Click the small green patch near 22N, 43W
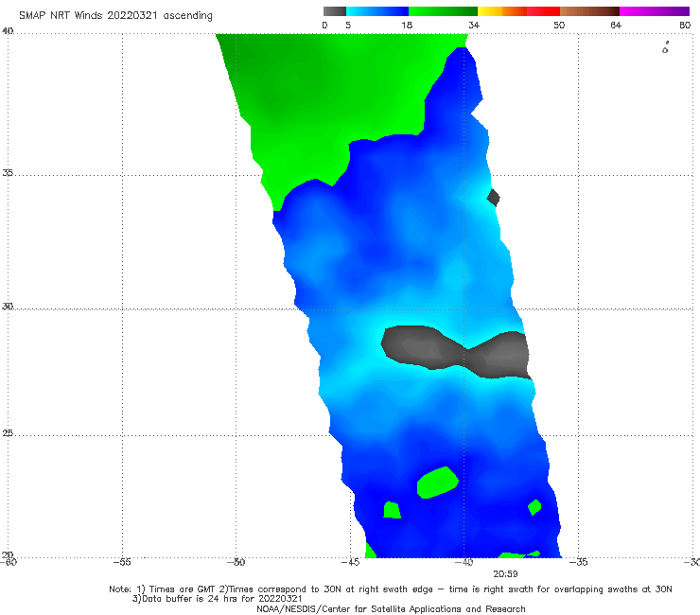Screen dimensions: 700x615 click(392, 510)
